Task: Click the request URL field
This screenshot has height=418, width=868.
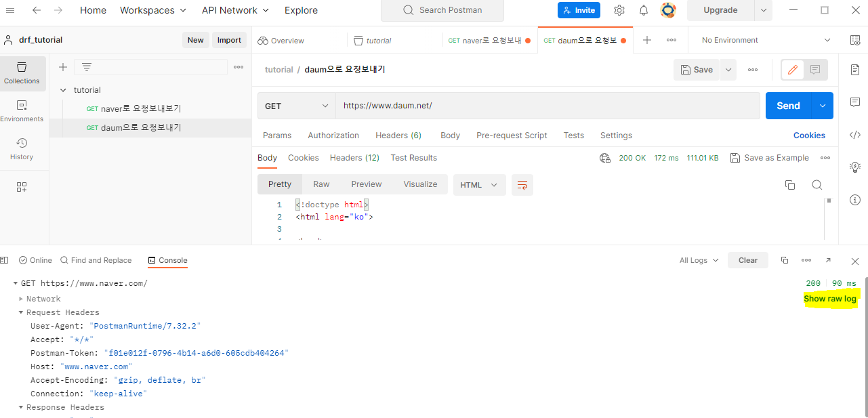Action: pyautogui.click(x=547, y=106)
